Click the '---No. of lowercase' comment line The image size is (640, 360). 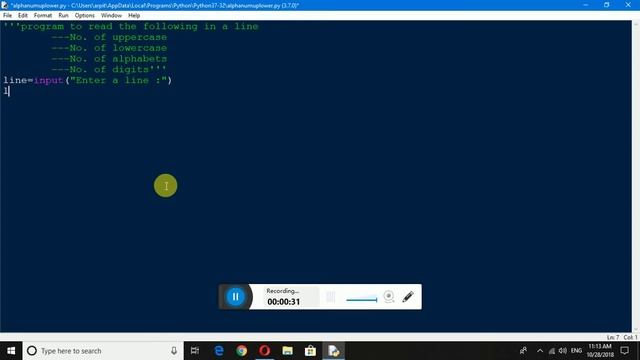109,48
